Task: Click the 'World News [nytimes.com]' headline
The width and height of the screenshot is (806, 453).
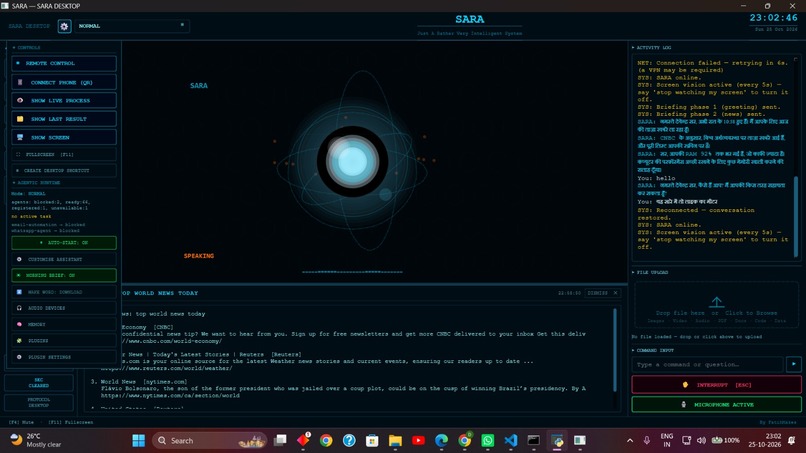Action: pos(144,382)
